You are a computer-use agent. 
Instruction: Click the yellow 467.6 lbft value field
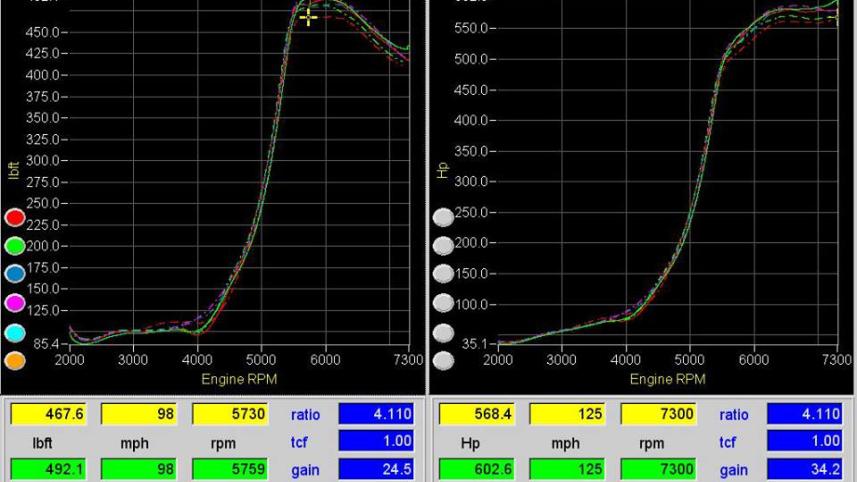pos(47,414)
